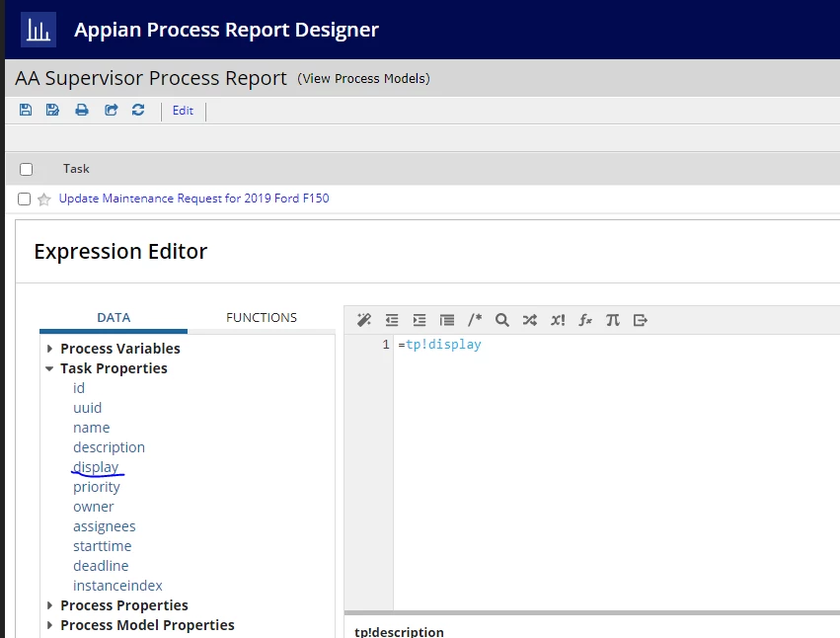Click the outdent icon in editor toolbar
840x638 pixels.
point(392,320)
